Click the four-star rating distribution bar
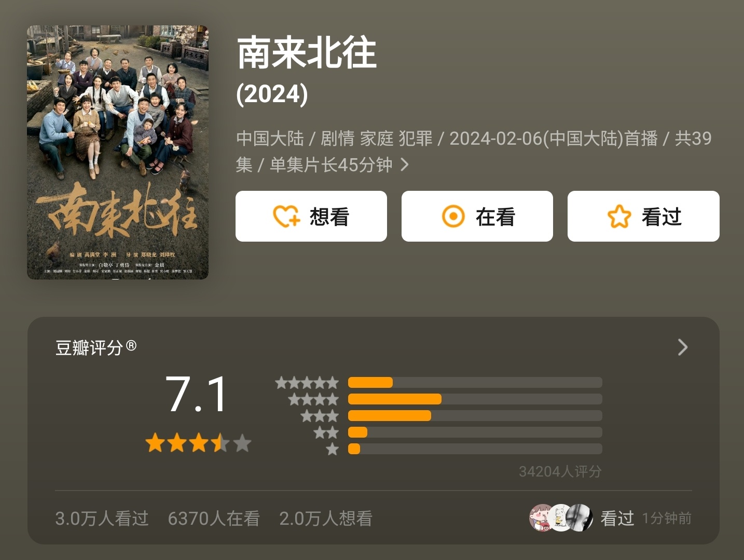This screenshot has height=560, width=744. click(475, 399)
